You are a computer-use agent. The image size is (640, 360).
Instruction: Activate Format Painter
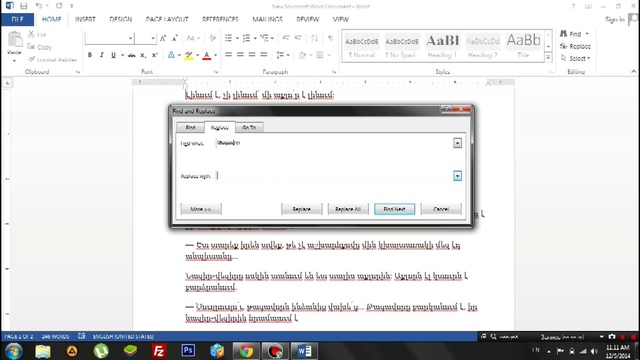pyautogui.click(x=52, y=60)
